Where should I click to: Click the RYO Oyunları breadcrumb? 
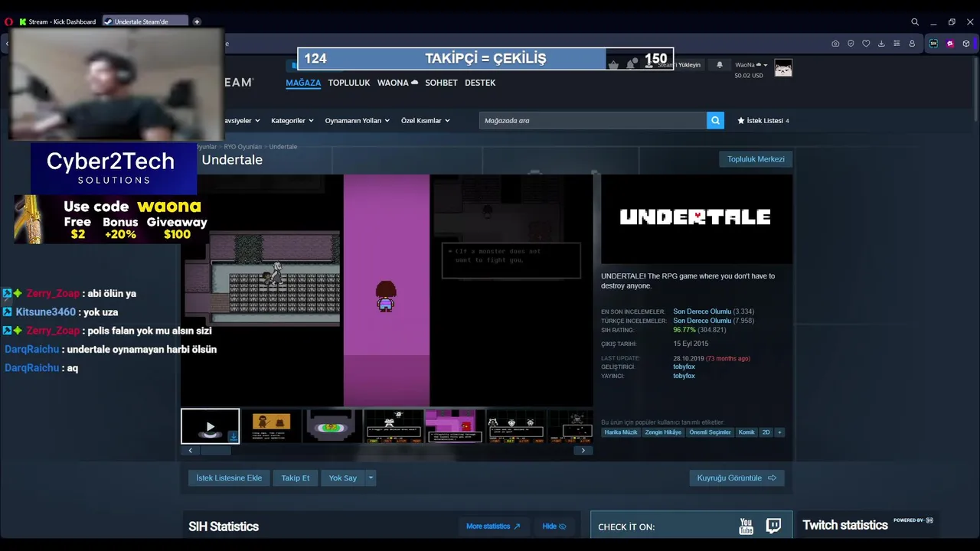pyautogui.click(x=243, y=147)
